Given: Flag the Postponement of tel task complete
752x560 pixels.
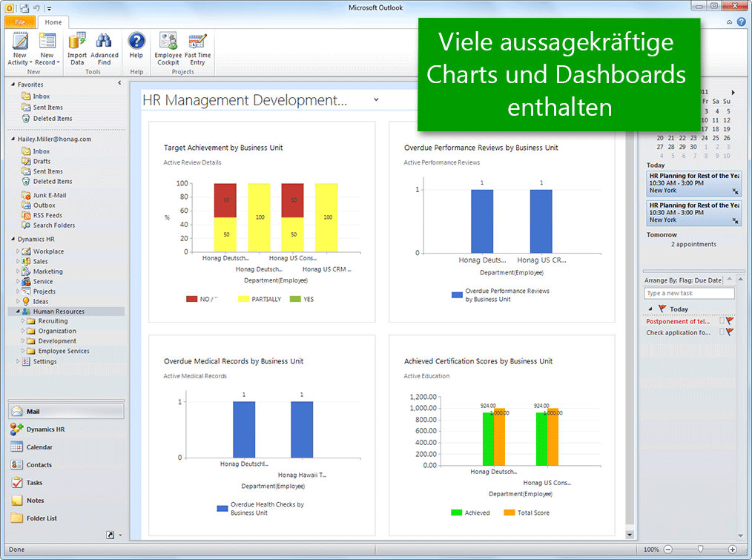Looking at the screenshot, I should pyautogui.click(x=730, y=321).
